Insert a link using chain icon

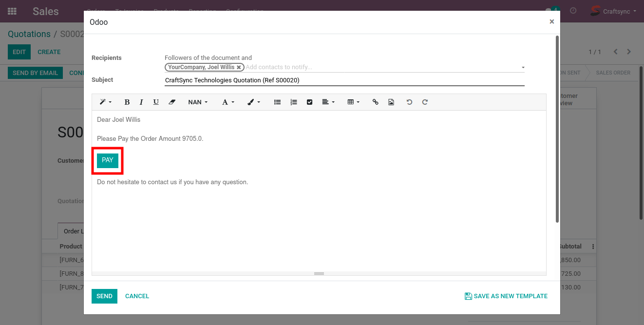(375, 102)
